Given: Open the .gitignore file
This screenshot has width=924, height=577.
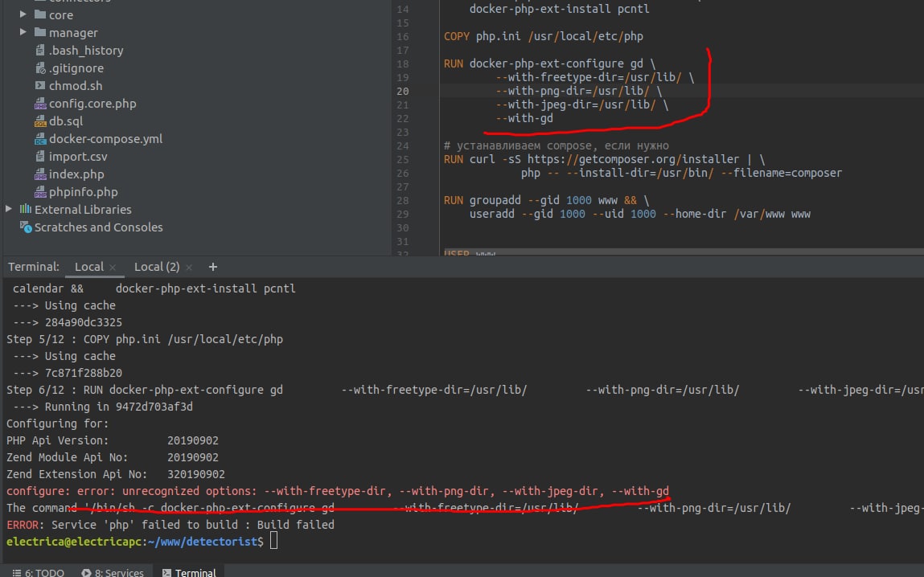Looking at the screenshot, I should pyautogui.click(x=76, y=68).
